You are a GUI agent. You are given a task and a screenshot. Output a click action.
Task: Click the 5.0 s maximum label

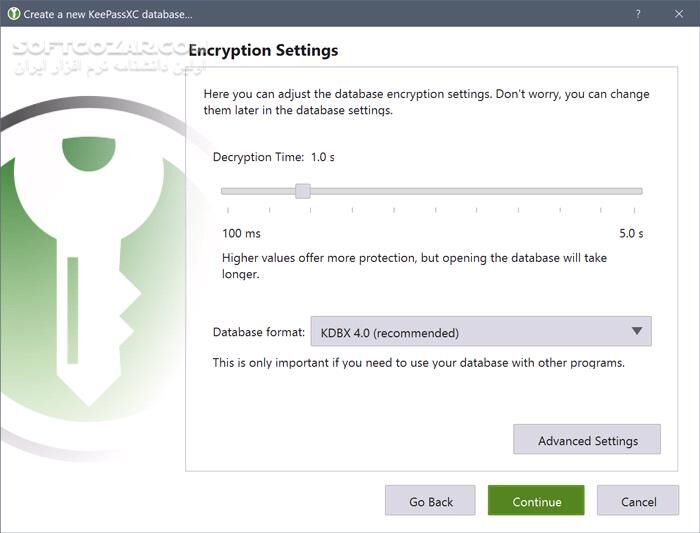coord(630,233)
